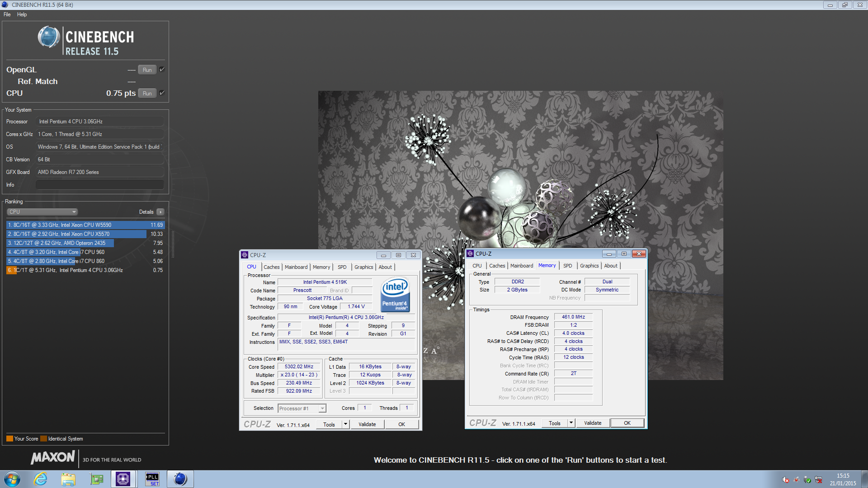
Task: Open the File menu
Action: pyautogui.click(x=7, y=14)
